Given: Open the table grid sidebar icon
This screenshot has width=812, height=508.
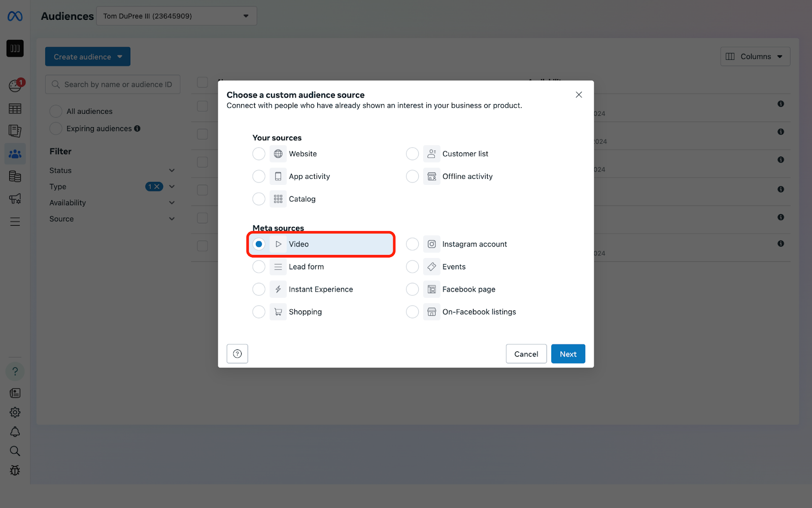Looking at the screenshot, I should [x=15, y=109].
